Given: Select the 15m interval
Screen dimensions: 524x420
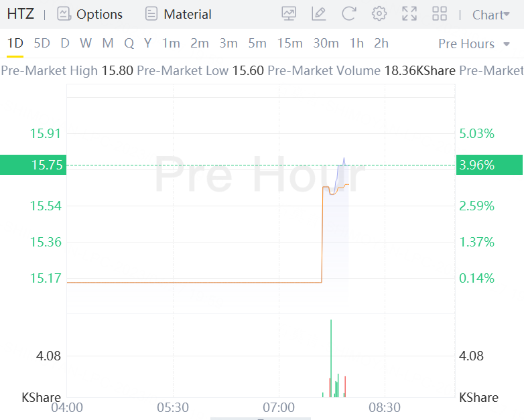Looking at the screenshot, I should [x=289, y=44].
